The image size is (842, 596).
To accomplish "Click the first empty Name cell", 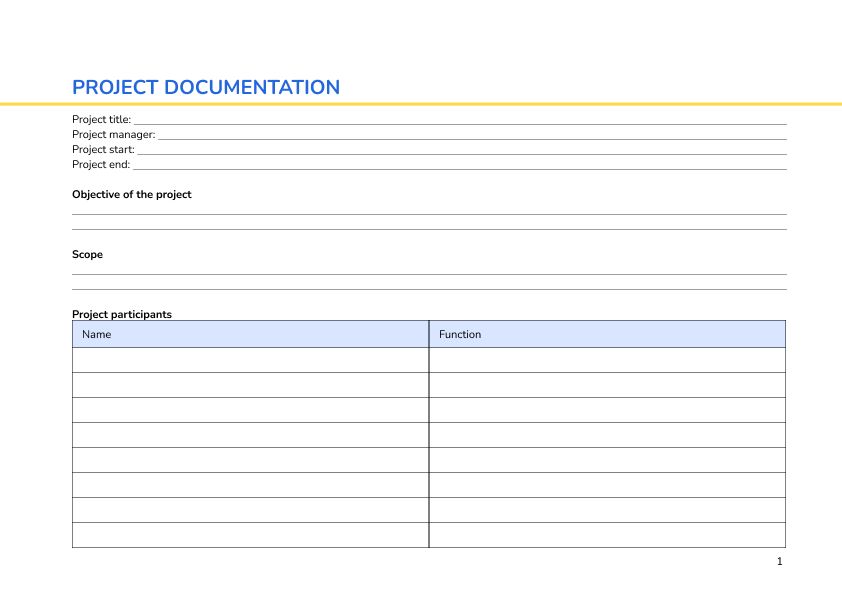I will (x=250, y=359).
